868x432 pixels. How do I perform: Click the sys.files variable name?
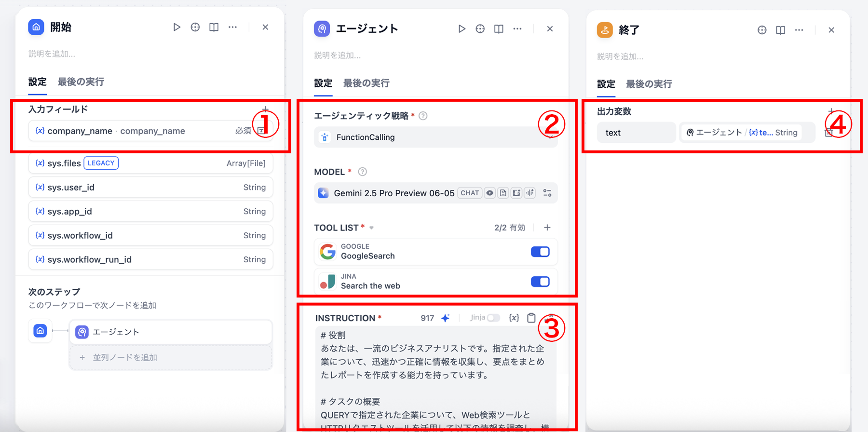tap(64, 163)
